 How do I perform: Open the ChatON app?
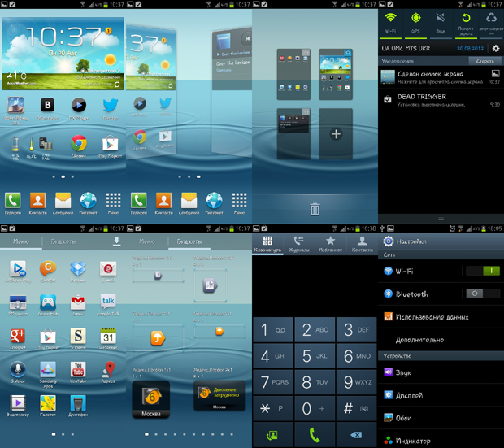tap(48, 268)
